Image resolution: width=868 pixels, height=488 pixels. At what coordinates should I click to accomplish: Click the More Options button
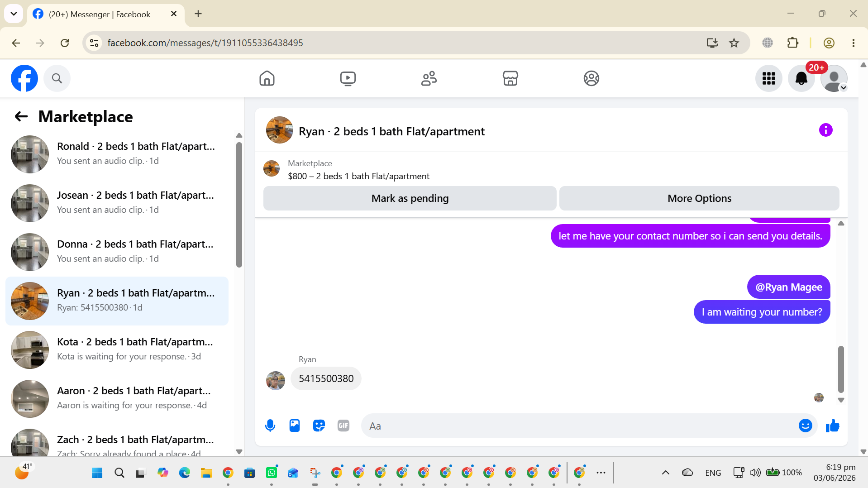pos(699,198)
